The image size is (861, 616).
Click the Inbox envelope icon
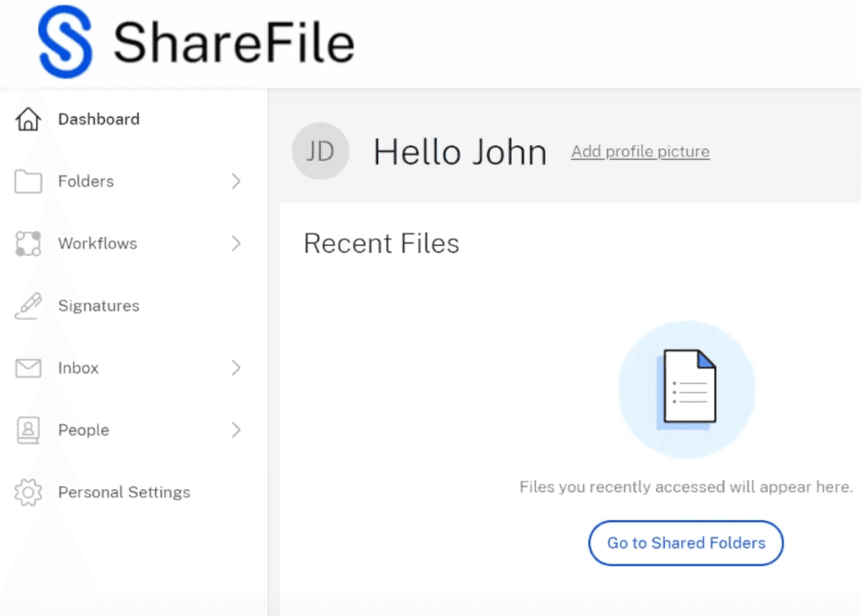(x=27, y=368)
